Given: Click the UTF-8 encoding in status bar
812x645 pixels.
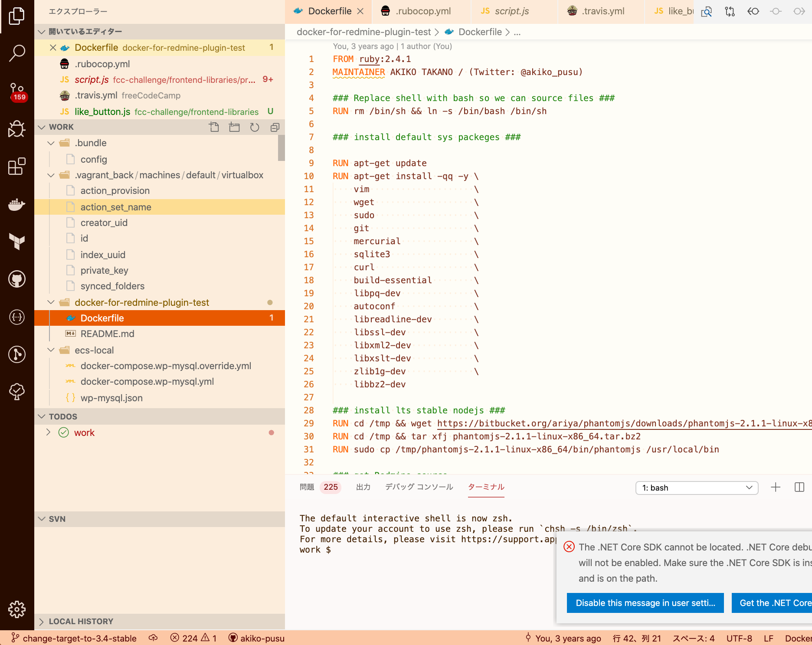Looking at the screenshot, I should [739, 638].
